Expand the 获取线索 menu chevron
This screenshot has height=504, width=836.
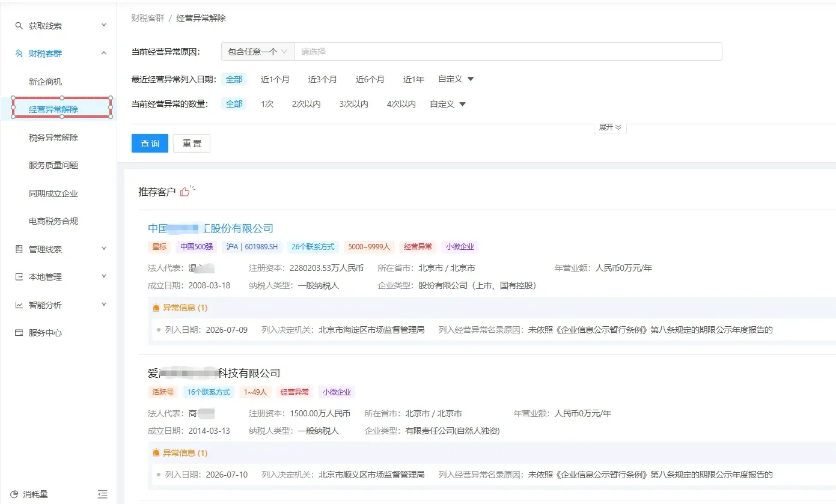point(104,25)
